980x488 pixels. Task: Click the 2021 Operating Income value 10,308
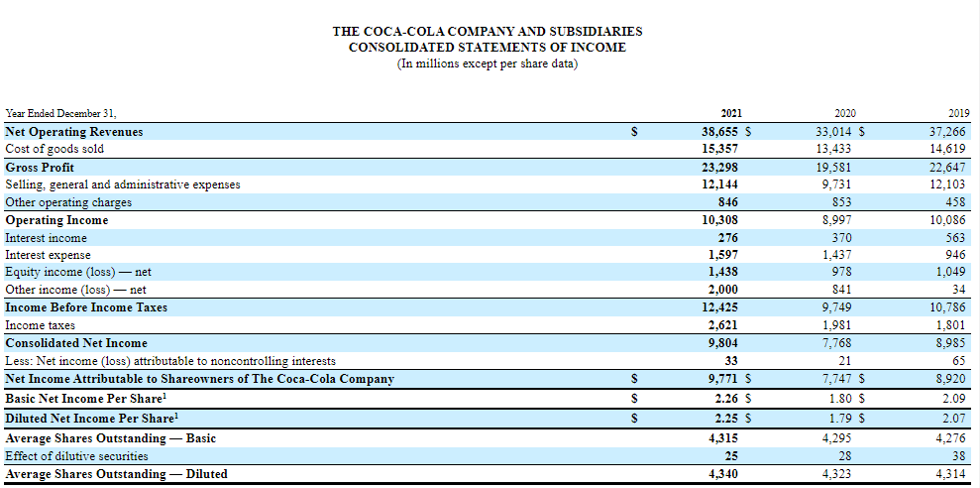point(719,220)
